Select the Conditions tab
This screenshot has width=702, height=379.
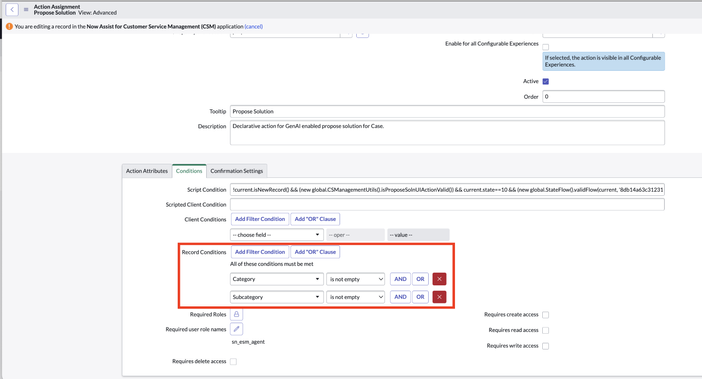(189, 171)
